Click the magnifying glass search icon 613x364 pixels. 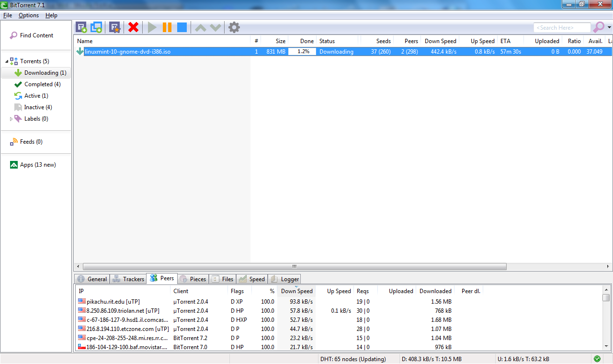[599, 27]
